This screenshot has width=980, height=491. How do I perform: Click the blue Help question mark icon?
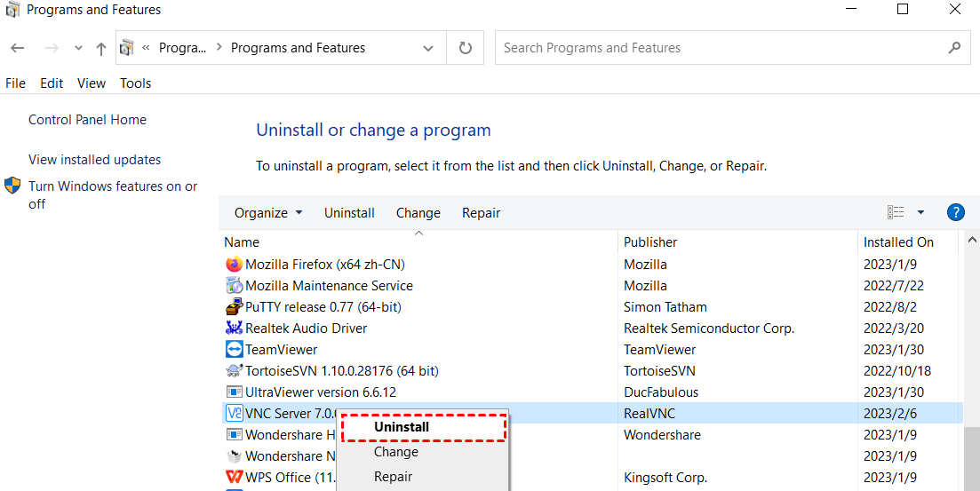(956, 212)
